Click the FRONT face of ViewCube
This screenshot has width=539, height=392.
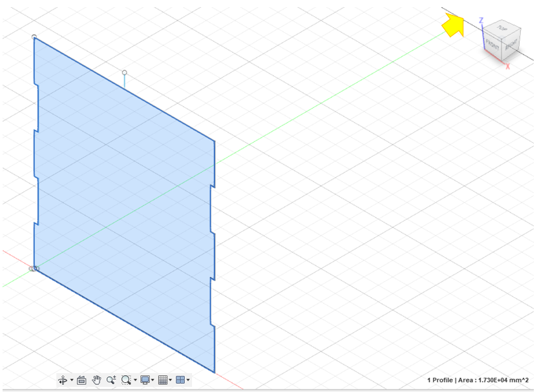point(492,45)
